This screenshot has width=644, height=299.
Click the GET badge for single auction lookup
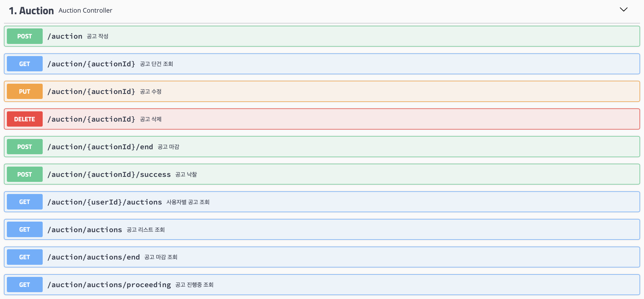25,64
